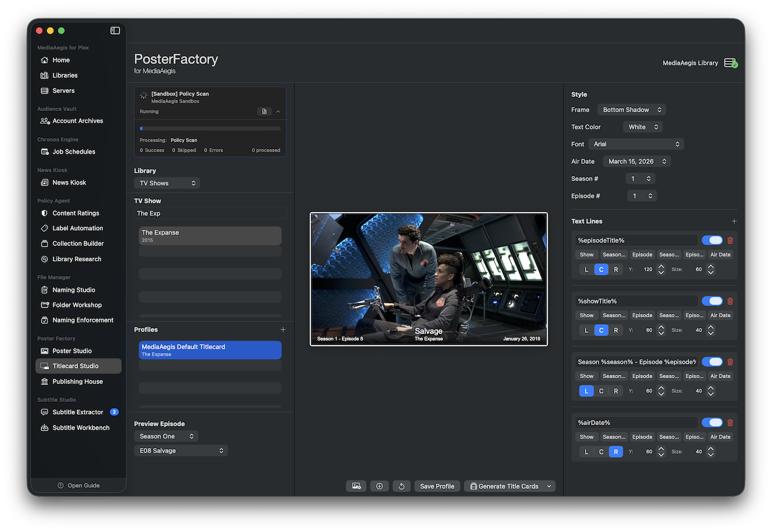Click the Home house icon in the sidebar
The width and height of the screenshot is (772, 532).
pyautogui.click(x=44, y=60)
